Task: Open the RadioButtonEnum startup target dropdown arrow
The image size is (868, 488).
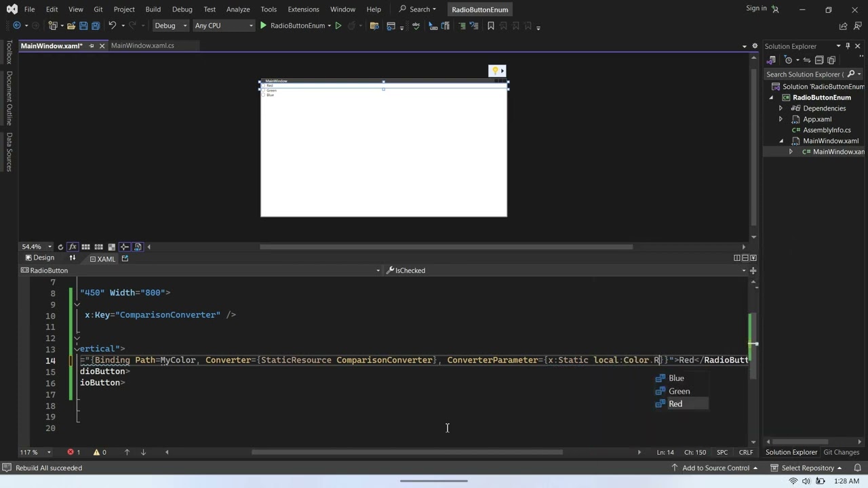Action: click(x=330, y=26)
